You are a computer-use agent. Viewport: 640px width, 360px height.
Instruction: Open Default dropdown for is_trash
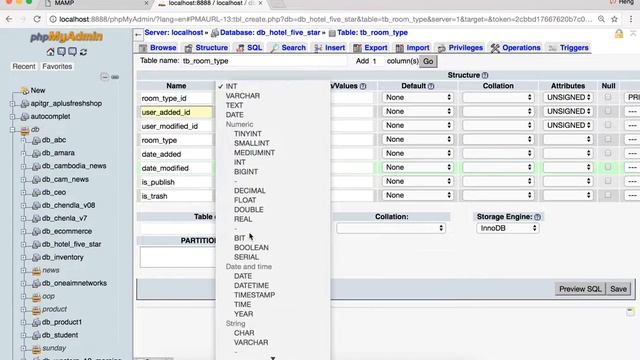418,195
